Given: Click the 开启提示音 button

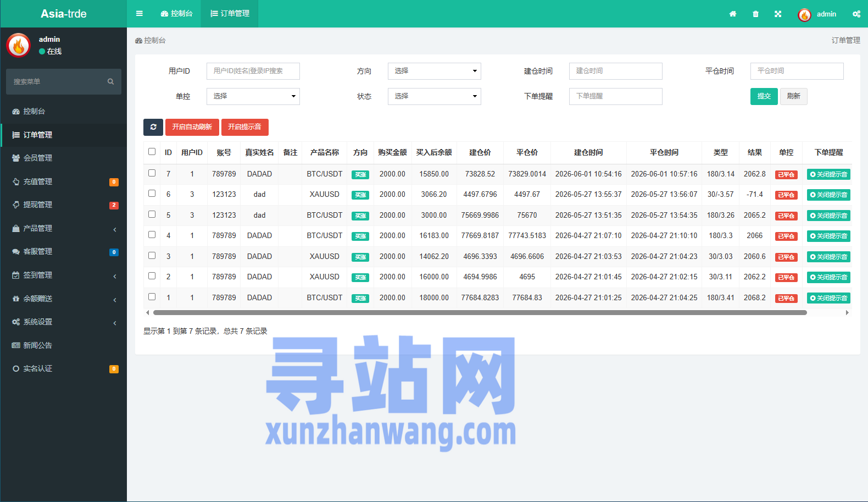Looking at the screenshot, I should point(245,127).
